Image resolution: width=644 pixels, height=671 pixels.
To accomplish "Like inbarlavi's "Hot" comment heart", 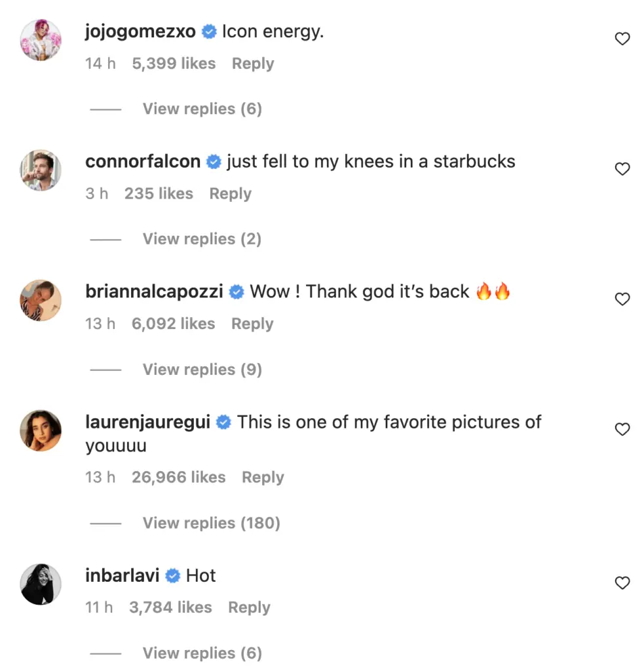I will [622, 583].
